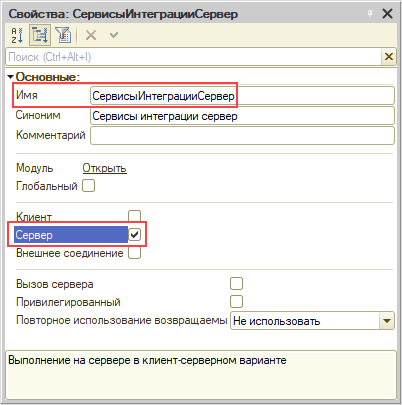Edit the Синоним field value
The height and width of the screenshot is (405, 402).
click(242, 116)
